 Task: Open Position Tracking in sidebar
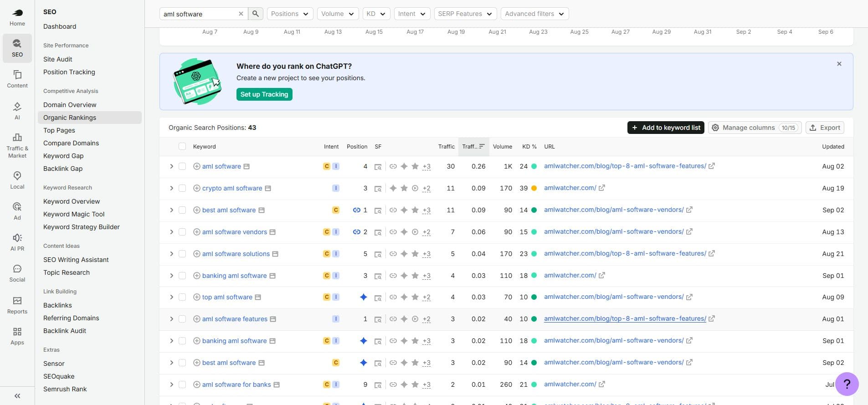pyautogui.click(x=69, y=72)
